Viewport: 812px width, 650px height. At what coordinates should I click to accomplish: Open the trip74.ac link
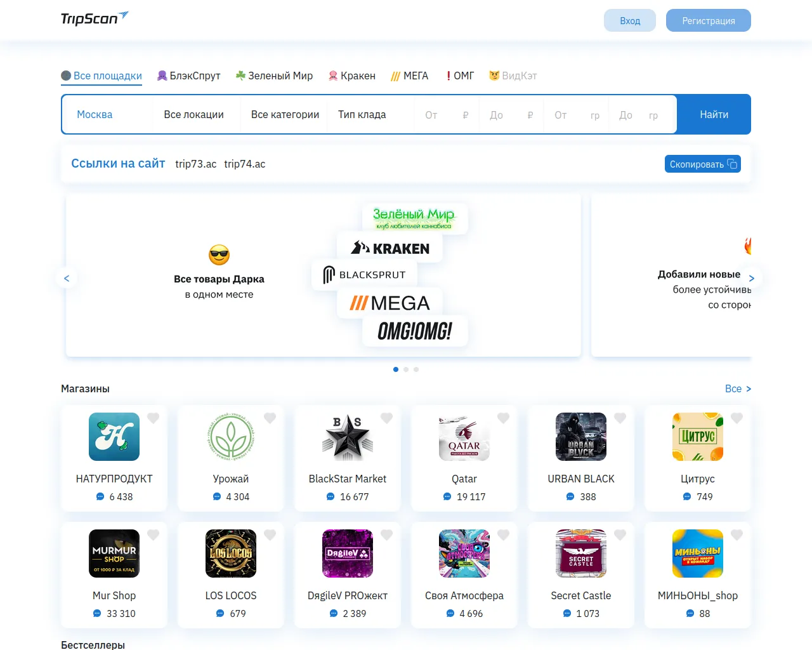coord(245,164)
